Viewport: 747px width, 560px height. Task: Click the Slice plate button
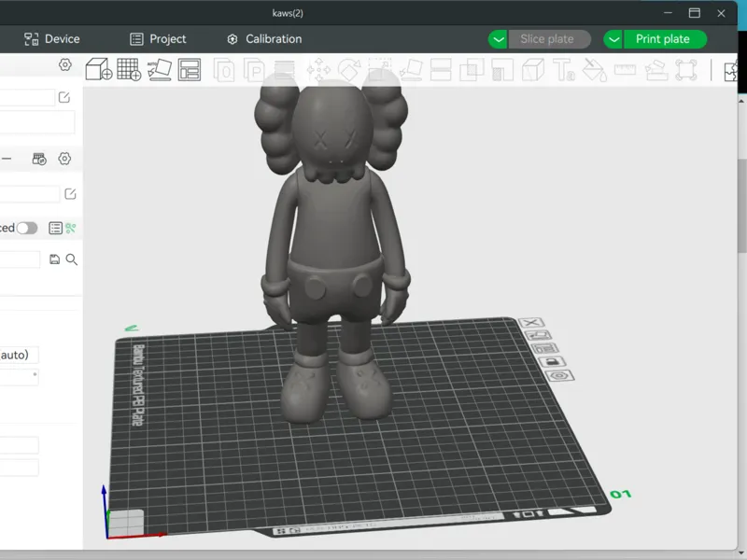pos(549,39)
